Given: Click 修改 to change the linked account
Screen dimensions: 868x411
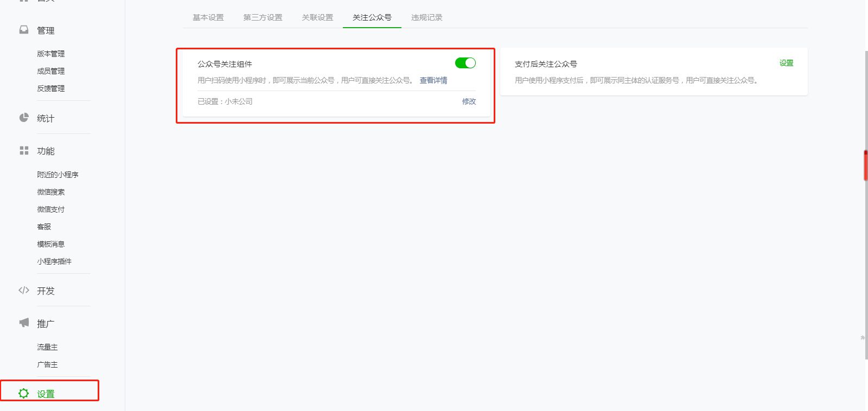Looking at the screenshot, I should pos(469,101).
